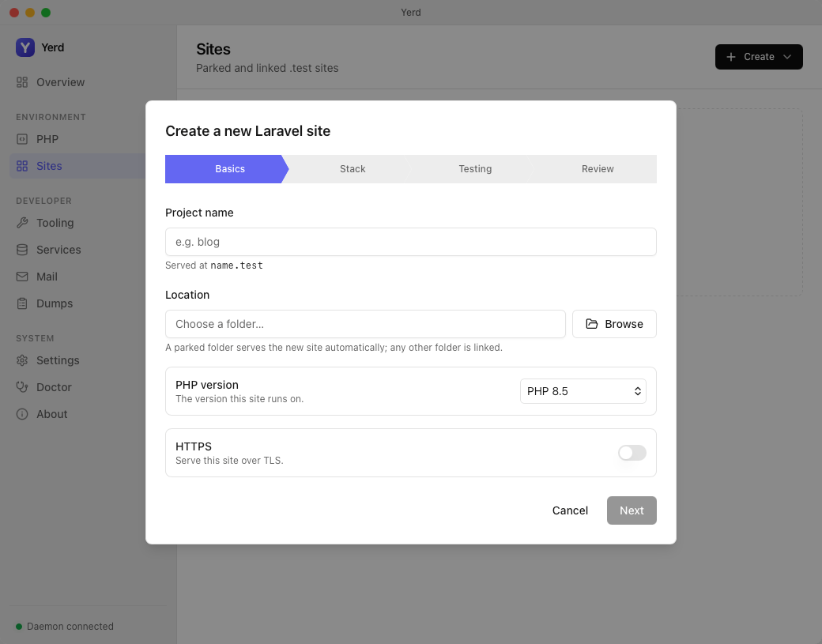This screenshot has height=644, width=822.
Task: Open the Sites sidebar item
Action: click(77, 166)
